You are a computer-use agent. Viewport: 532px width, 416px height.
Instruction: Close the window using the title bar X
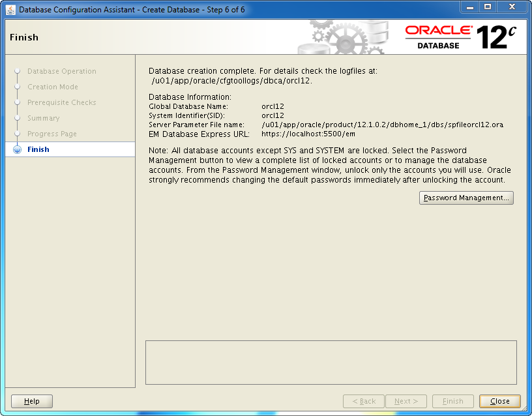(x=512, y=7)
